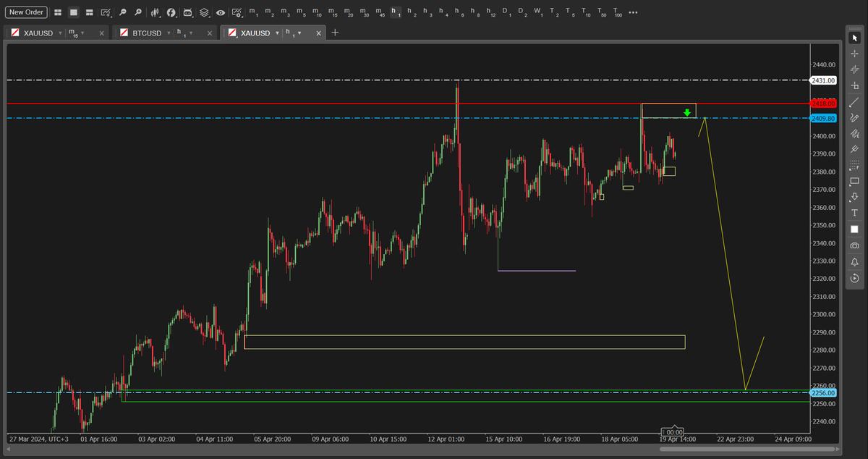This screenshot has height=459, width=868.
Task: Select the T100 tick timeframe
Action: coord(617,13)
